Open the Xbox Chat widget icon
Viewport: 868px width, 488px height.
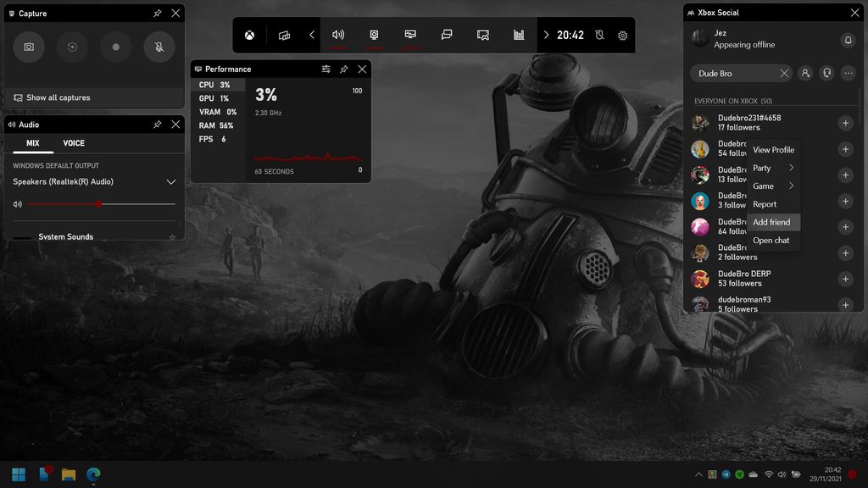click(446, 35)
